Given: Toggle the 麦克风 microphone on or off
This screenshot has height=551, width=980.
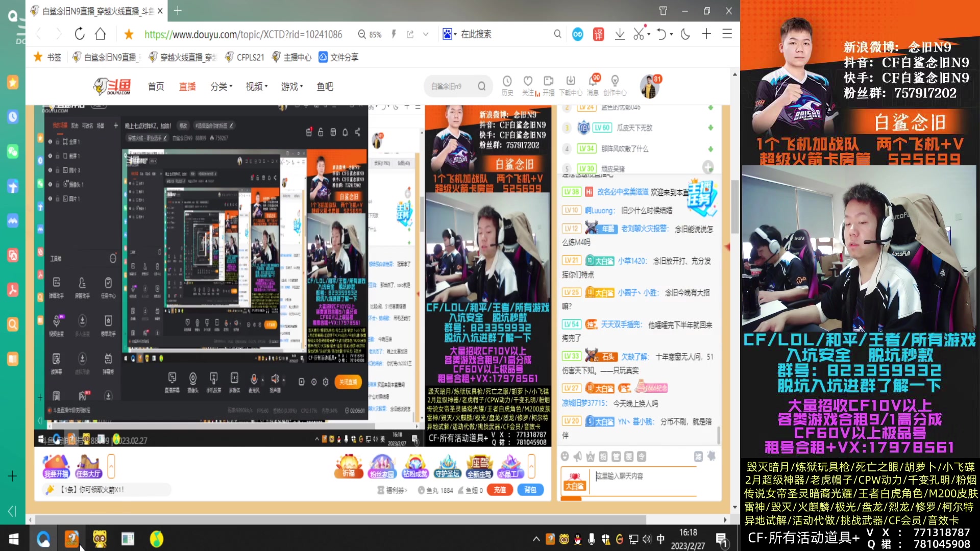Looking at the screenshot, I should 254,379.
